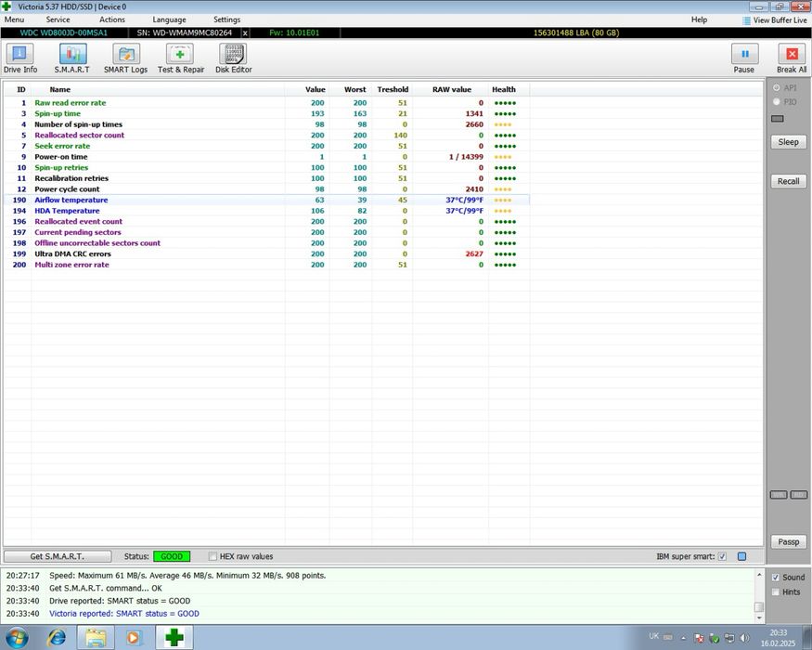
Task: Click the Victoria green cross taskbar icon
Action: coord(174,637)
